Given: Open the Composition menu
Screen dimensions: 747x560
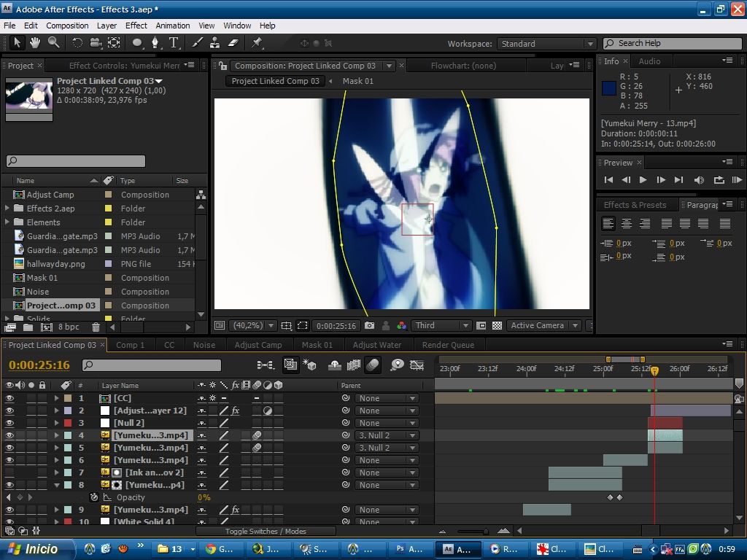Looking at the screenshot, I should (67, 26).
